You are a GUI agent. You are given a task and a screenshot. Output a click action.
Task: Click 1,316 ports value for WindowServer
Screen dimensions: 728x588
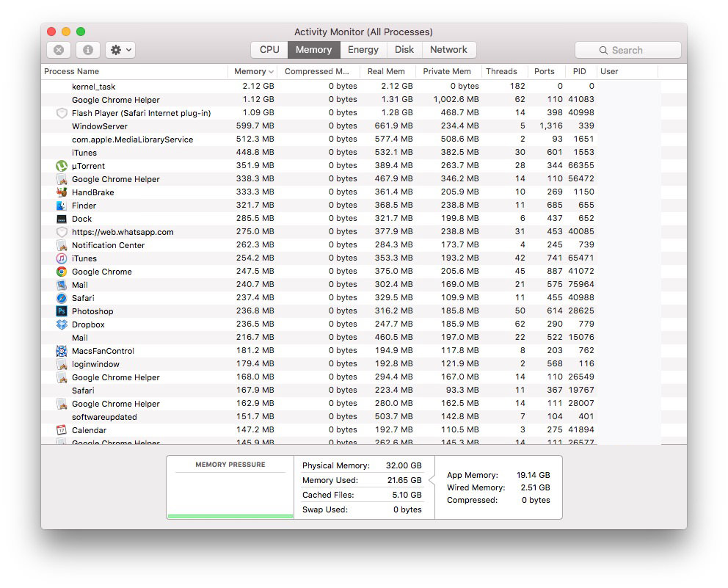(x=551, y=126)
